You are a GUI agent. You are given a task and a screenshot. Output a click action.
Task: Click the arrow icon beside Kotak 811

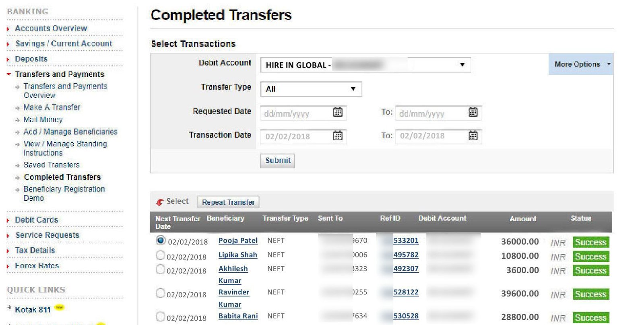coord(9,308)
